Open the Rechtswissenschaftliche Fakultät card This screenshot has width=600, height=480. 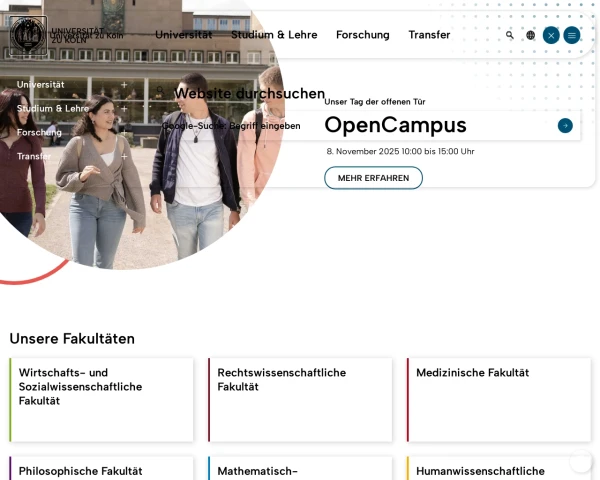(x=300, y=399)
